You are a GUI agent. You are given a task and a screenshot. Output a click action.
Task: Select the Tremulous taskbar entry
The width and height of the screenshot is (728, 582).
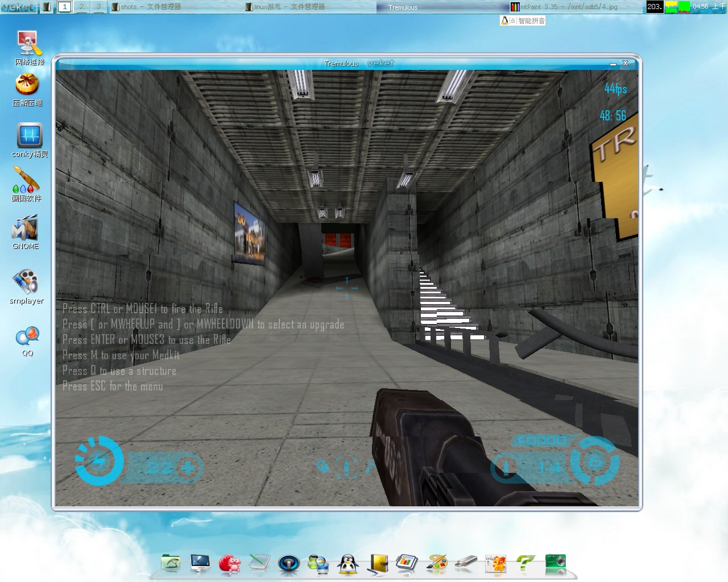[x=442, y=7]
